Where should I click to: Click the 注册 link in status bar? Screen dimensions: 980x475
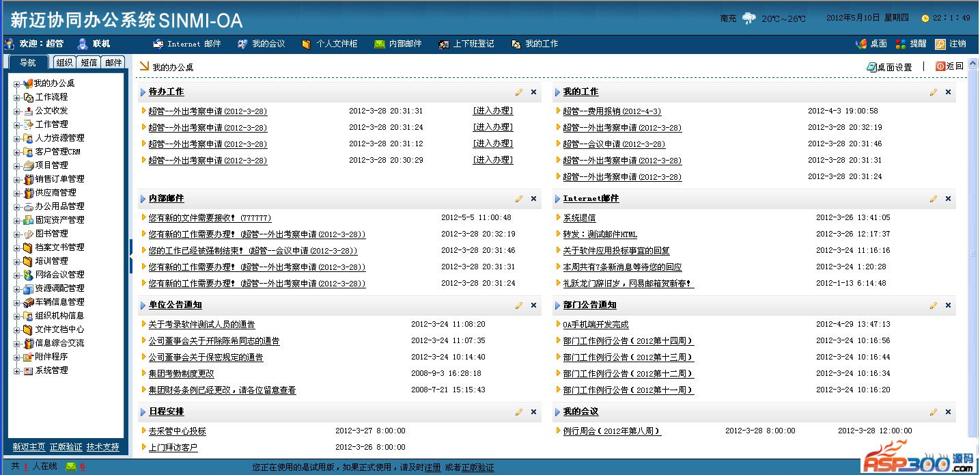click(432, 468)
